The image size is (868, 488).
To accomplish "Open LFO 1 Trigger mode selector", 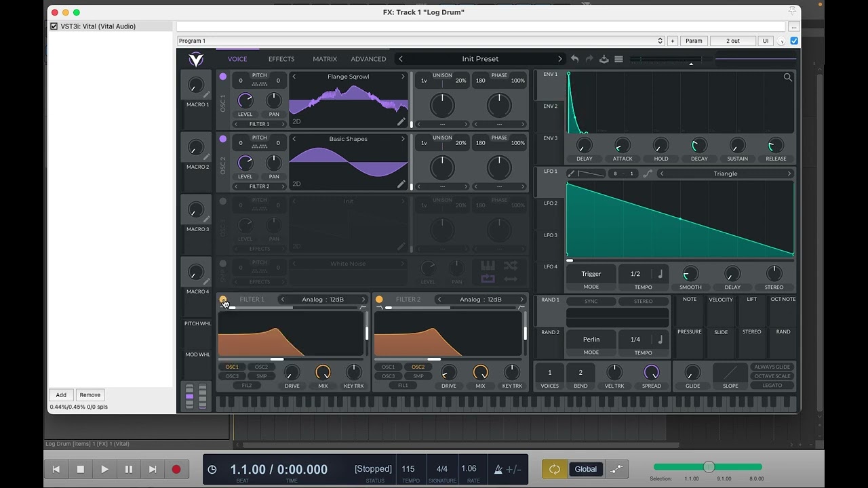I will (x=591, y=274).
